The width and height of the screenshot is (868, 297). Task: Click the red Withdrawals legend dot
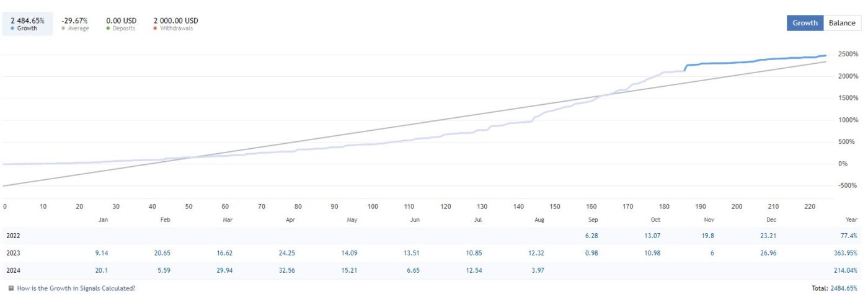pyautogui.click(x=155, y=29)
